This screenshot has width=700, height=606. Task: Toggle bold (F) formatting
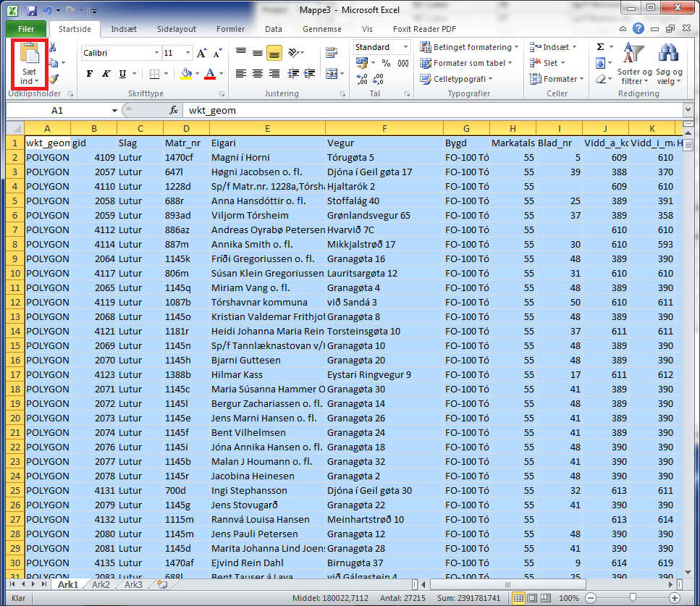point(90,74)
